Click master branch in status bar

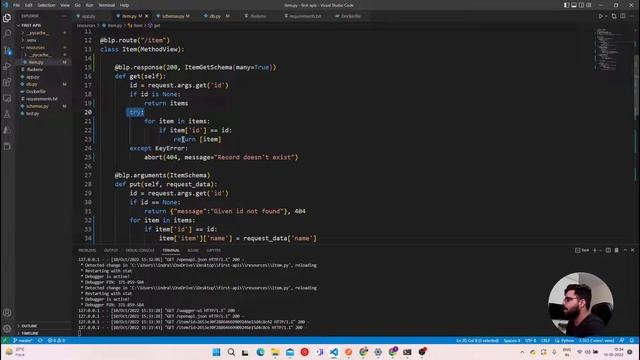coord(23,340)
